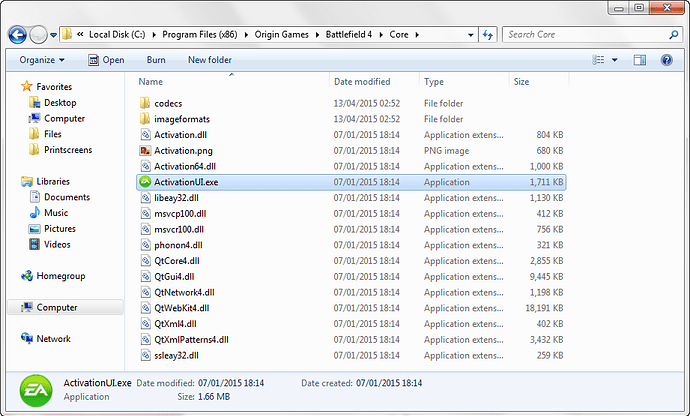The width and height of the screenshot is (690, 416).
Task: Sort by the Size column header
Action: pos(521,81)
